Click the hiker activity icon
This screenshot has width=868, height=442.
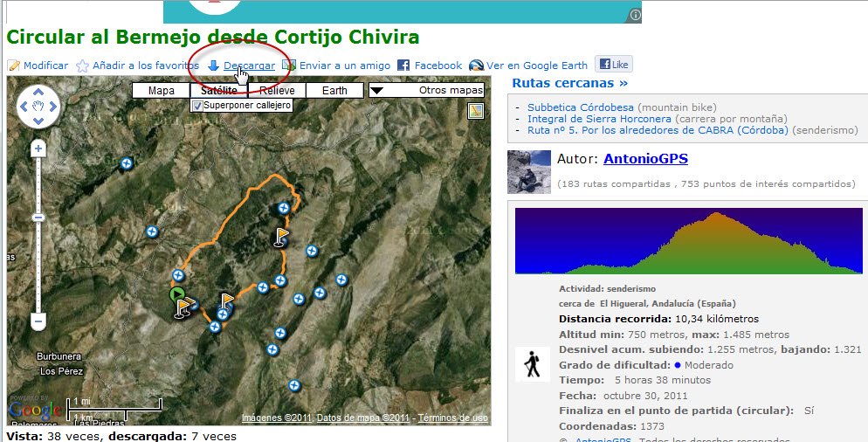(533, 364)
